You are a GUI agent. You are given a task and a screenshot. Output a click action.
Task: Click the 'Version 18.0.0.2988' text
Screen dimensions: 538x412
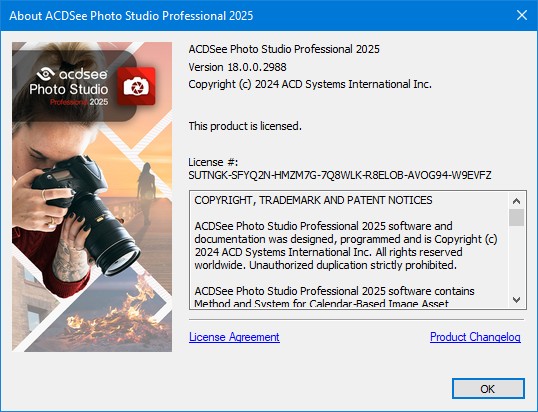pos(237,67)
